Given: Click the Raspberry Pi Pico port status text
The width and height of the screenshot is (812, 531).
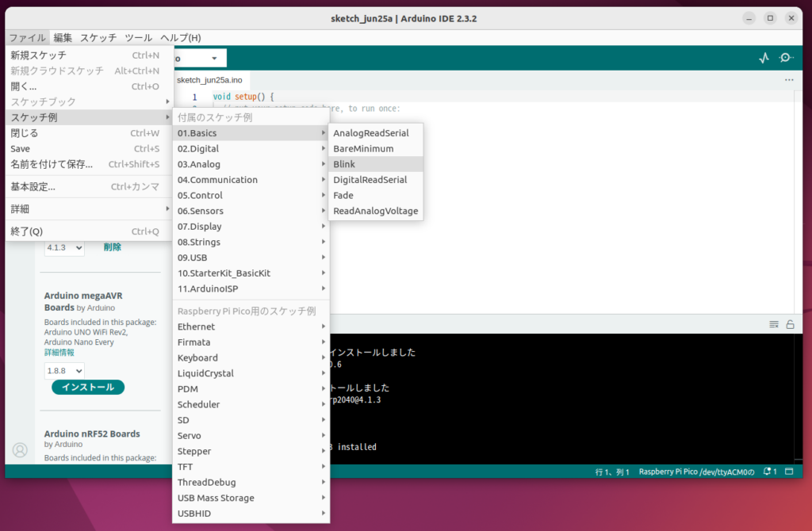Looking at the screenshot, I should [696, 472].
